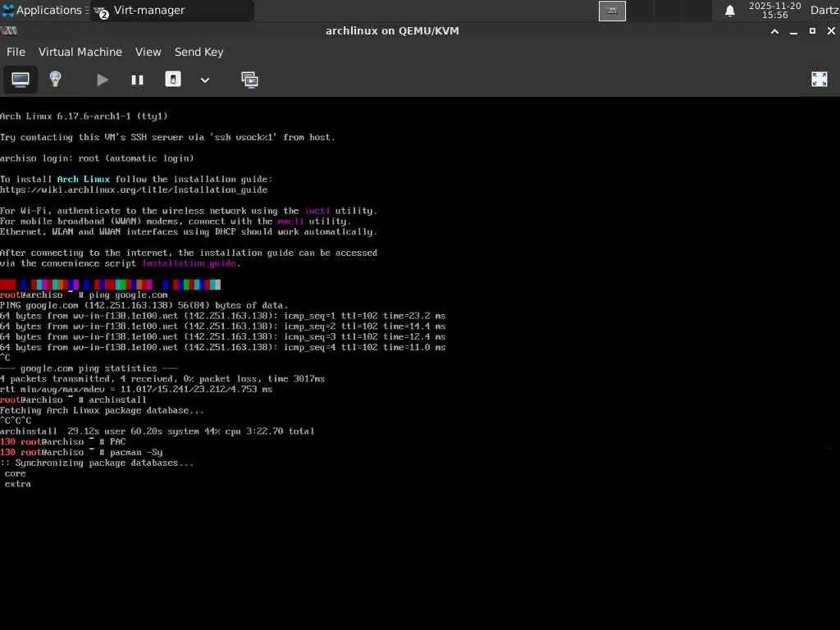Screen dimensions: 840x630
Task: Click the Dartz user label in panel
Action: (x=824, y=10)
